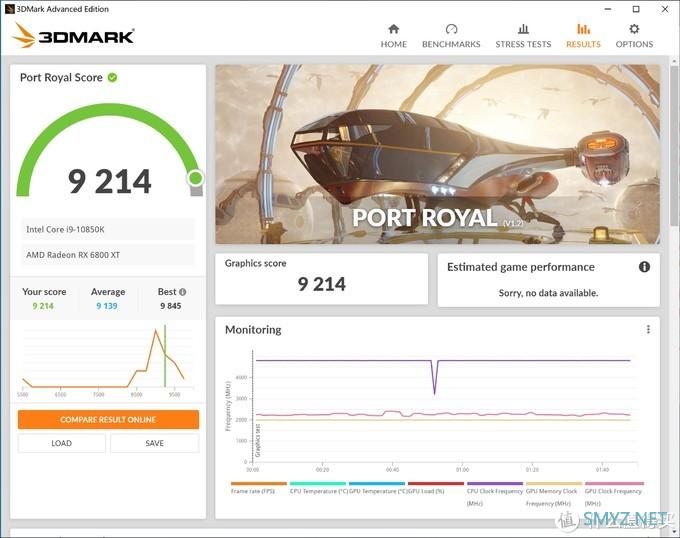Image resolution: width=680 pixels, height=538 pixels.
Task: Click Compare Result Online button
Action: click(x=108, y=420)
